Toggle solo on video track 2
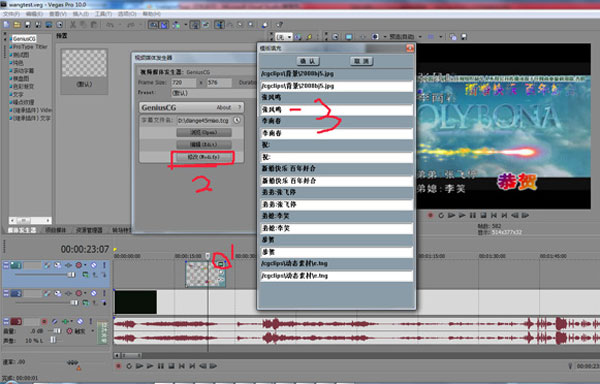 (x=104, y=293)
